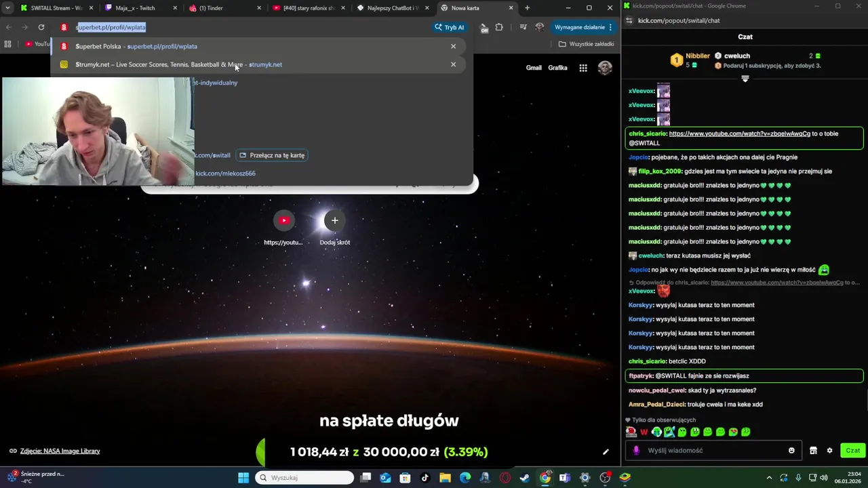Open the browser extensions puzzle icon
The image size is (868, 488).
click(499, 27)
